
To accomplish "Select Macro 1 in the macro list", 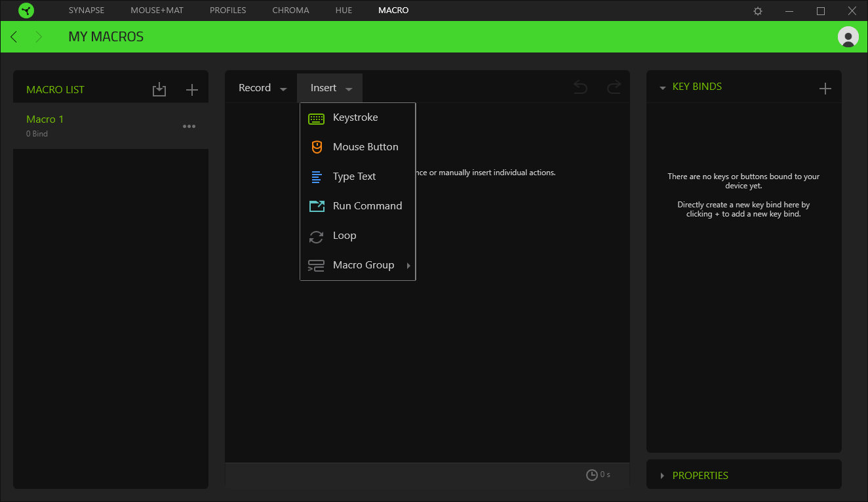I will (x=45, y=119).
